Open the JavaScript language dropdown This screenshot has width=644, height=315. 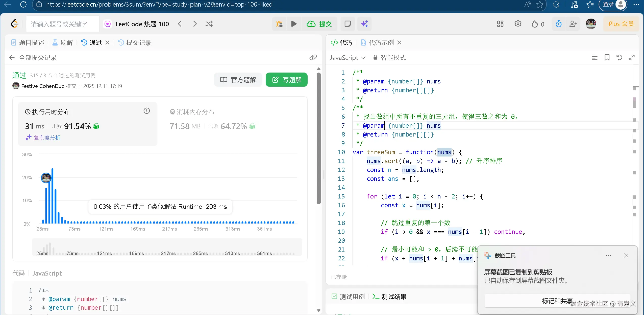click(348, 58)
